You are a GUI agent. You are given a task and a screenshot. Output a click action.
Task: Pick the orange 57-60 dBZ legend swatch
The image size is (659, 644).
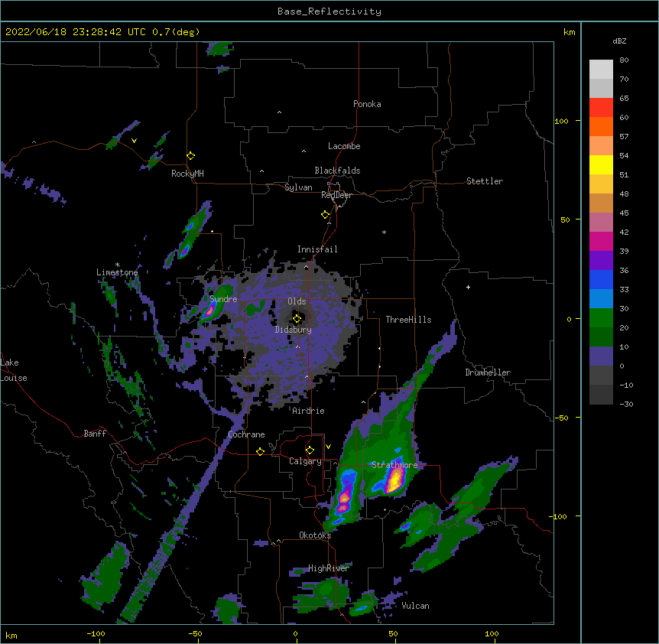pos(601,126)
